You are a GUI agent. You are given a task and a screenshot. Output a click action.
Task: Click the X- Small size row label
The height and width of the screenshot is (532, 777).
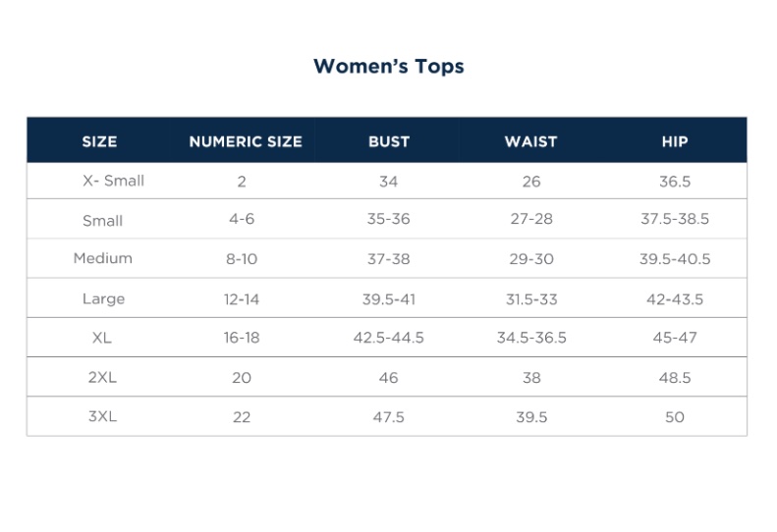(x=113, y=181)
